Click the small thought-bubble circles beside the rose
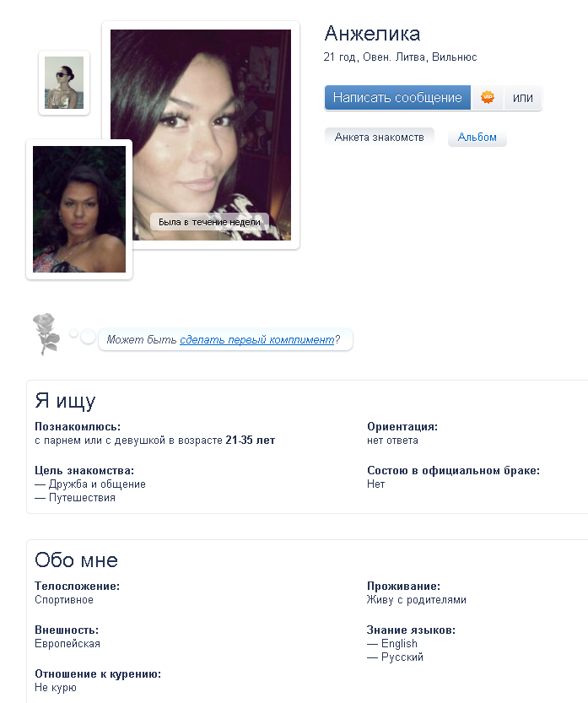The width and height of the screenshot is (588, 703). pyautogui.click(x=83, y=336)
